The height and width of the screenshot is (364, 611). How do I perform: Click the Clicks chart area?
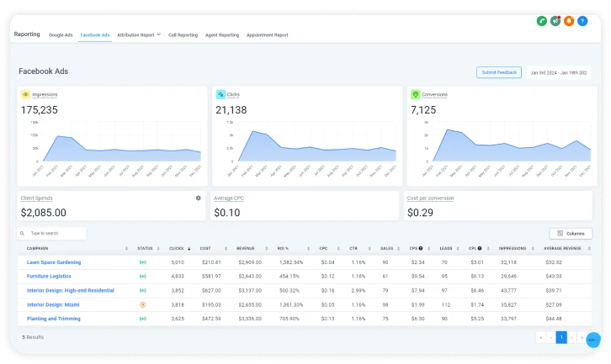click(x=316, y=142)
